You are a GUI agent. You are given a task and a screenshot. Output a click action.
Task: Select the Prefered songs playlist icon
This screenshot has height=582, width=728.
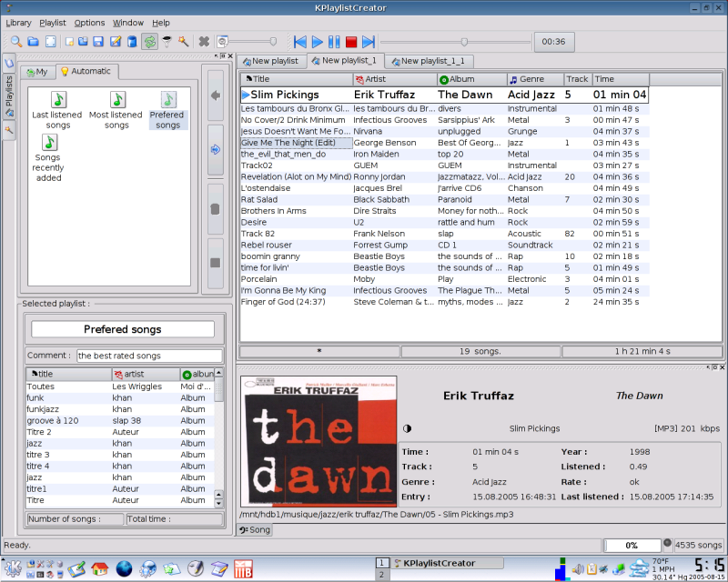[x=168, y=110]
